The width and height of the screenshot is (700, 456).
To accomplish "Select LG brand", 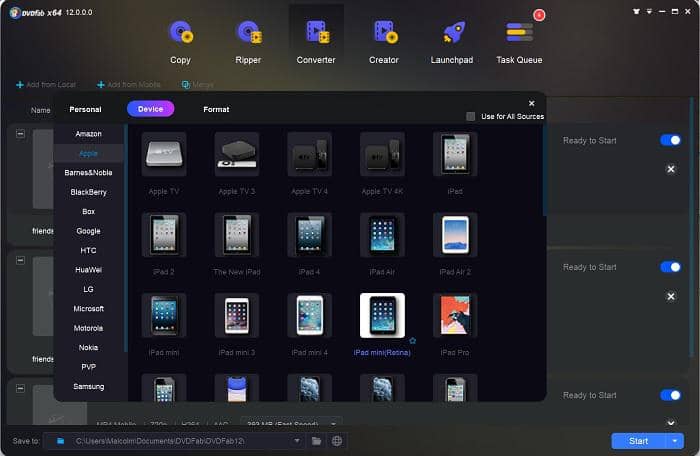I will coord(88,289).
